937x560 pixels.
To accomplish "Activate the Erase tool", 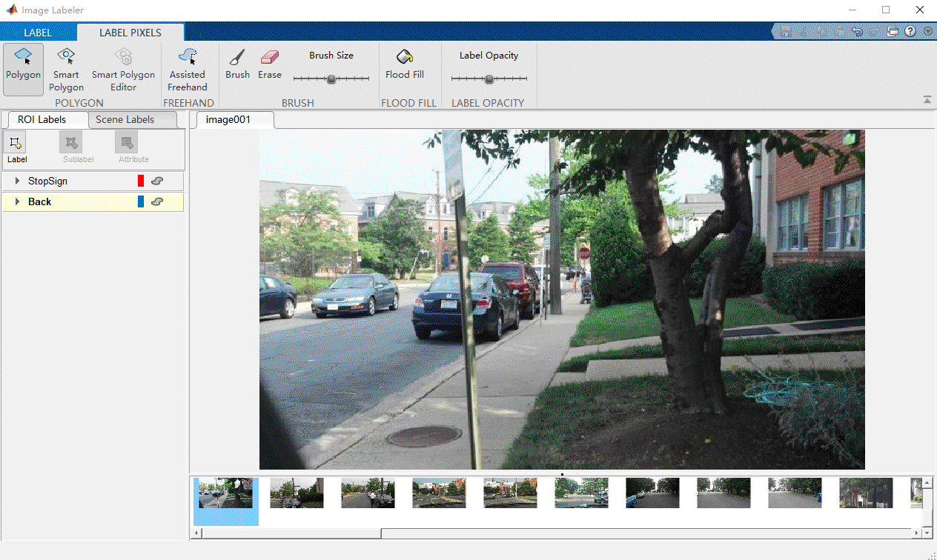I will pyautogui.click(x=270, y=64).
